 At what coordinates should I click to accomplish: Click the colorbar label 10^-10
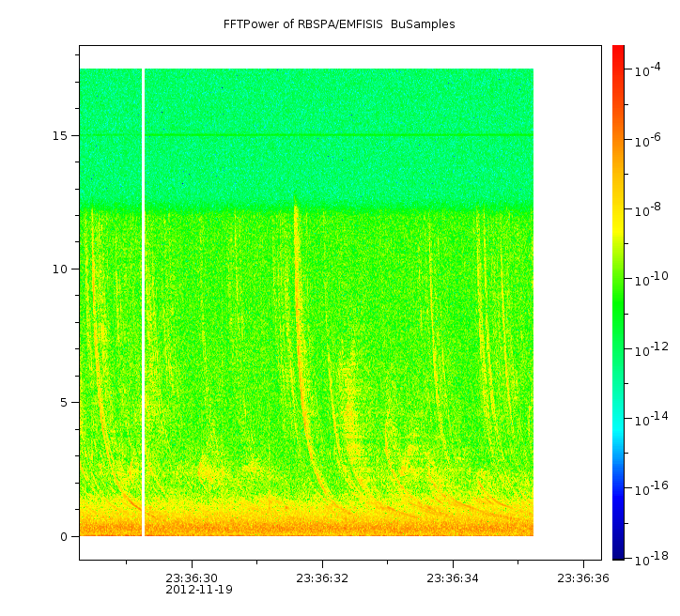click(652, 279)
